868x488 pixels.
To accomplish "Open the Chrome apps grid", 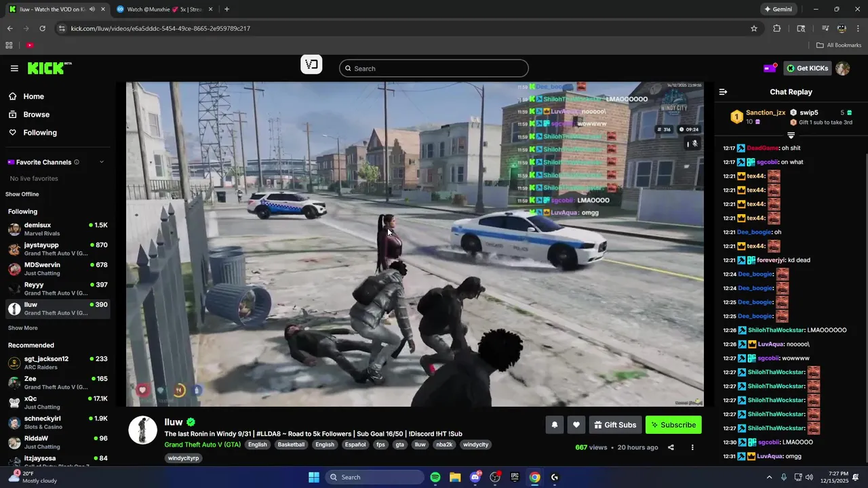I will click(x=9, y=45).
